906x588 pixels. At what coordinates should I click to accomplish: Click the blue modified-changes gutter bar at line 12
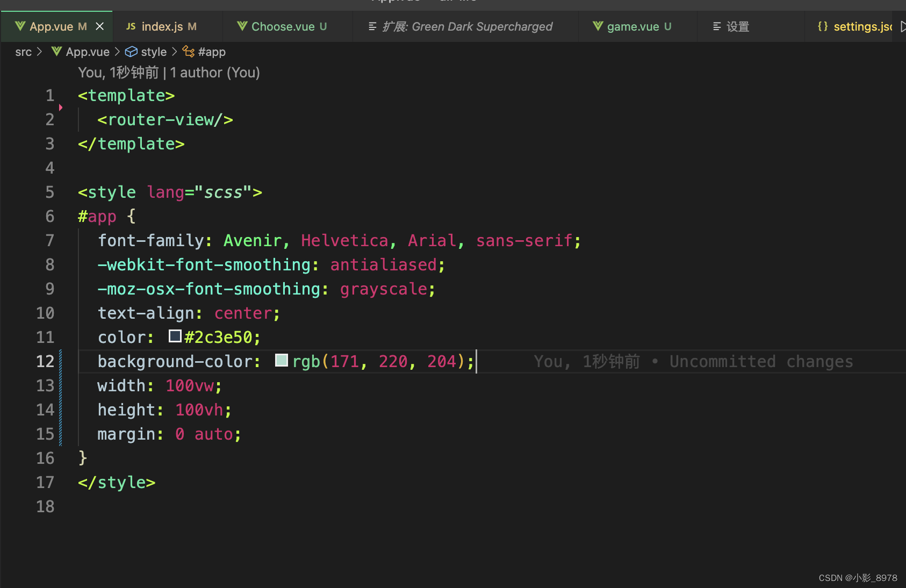click(61, 361)
